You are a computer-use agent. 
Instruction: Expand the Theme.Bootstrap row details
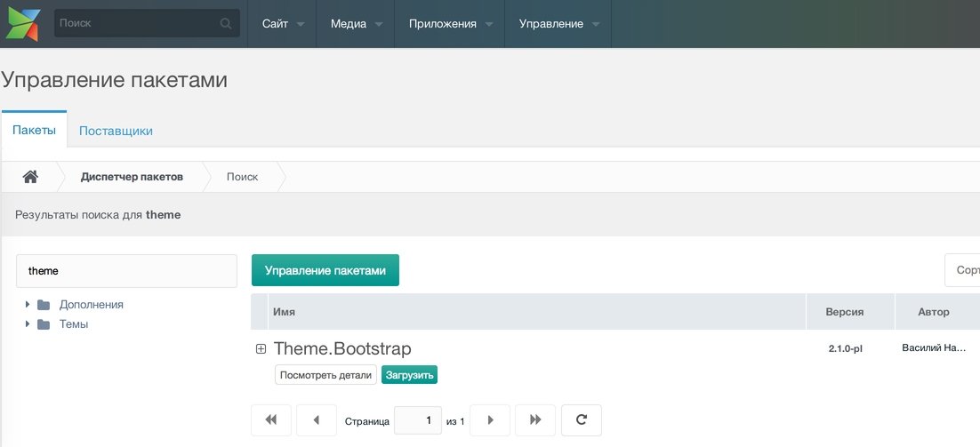click(261, 349)
